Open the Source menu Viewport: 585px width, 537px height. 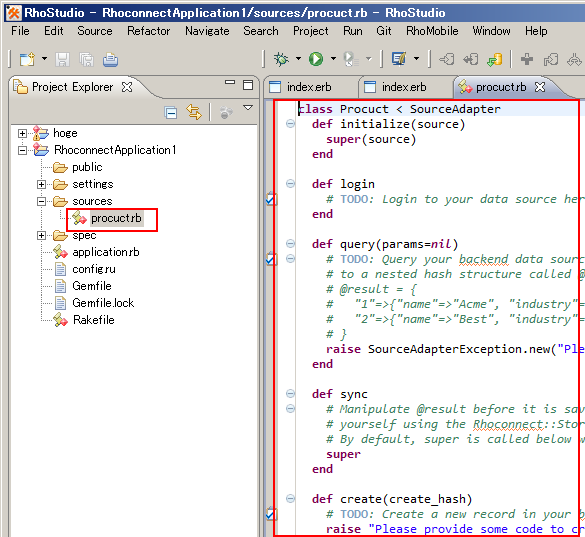point(95,31)
